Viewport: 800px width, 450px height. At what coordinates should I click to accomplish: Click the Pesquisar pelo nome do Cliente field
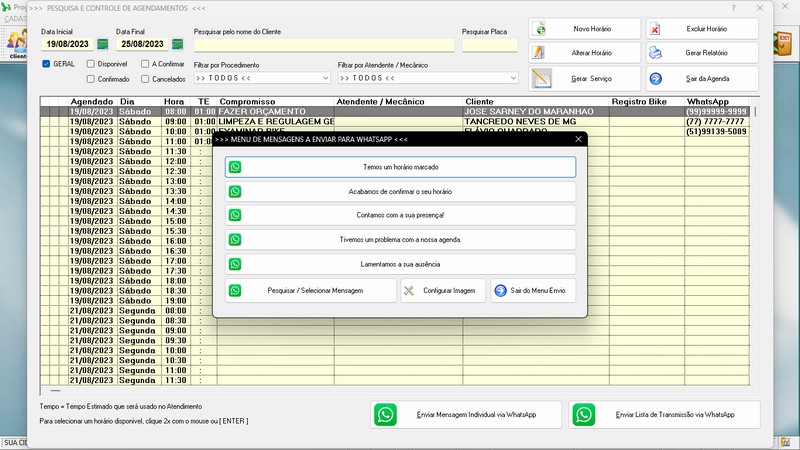coord(324,45)
